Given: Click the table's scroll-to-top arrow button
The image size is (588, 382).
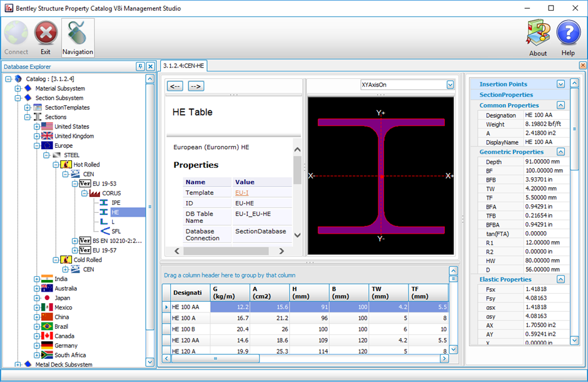Looking at the screenshot, I should tap(454, 271).
